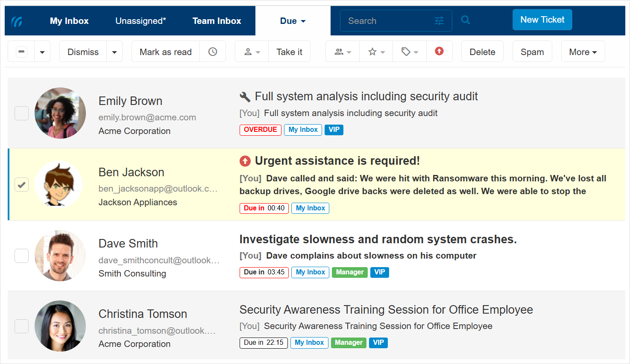
Task: Click the New Ticket button
Action: (x=542, y=20)
